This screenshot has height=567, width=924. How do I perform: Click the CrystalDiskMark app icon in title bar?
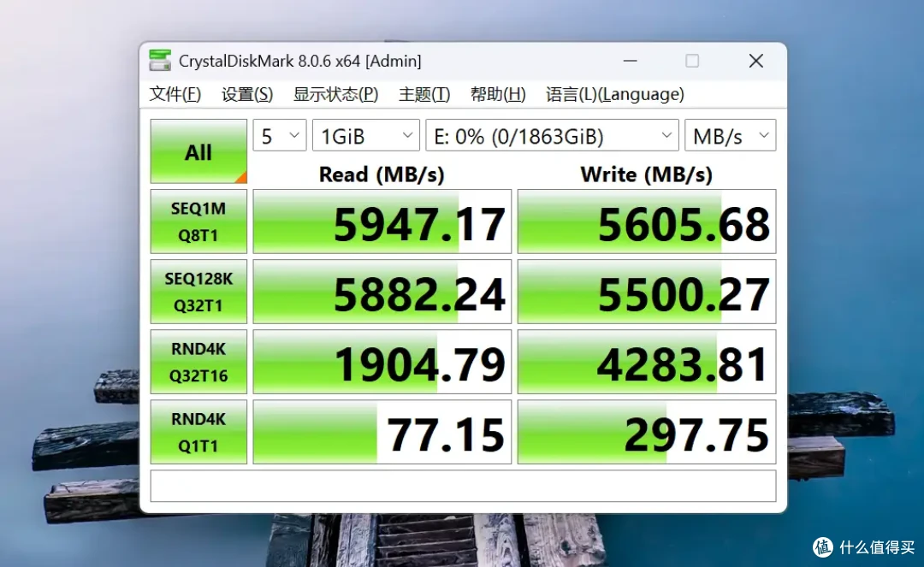pos(160,61)
